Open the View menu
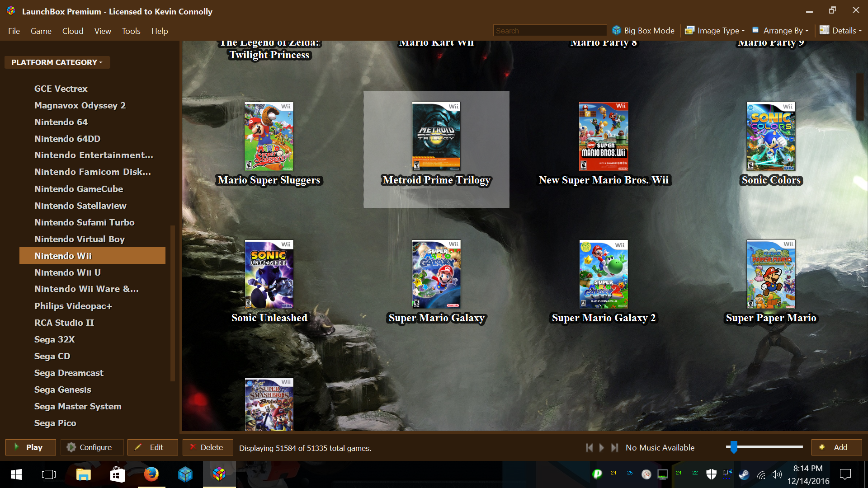 pyautogui.click(x=103, y=31)
